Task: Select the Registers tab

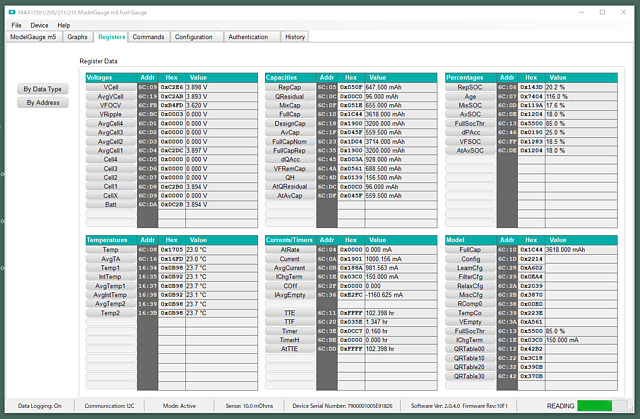Action: (x=111, y=37)
